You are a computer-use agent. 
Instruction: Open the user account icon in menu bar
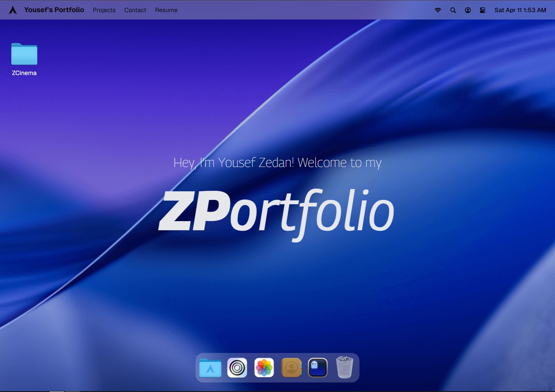[468, 10]
